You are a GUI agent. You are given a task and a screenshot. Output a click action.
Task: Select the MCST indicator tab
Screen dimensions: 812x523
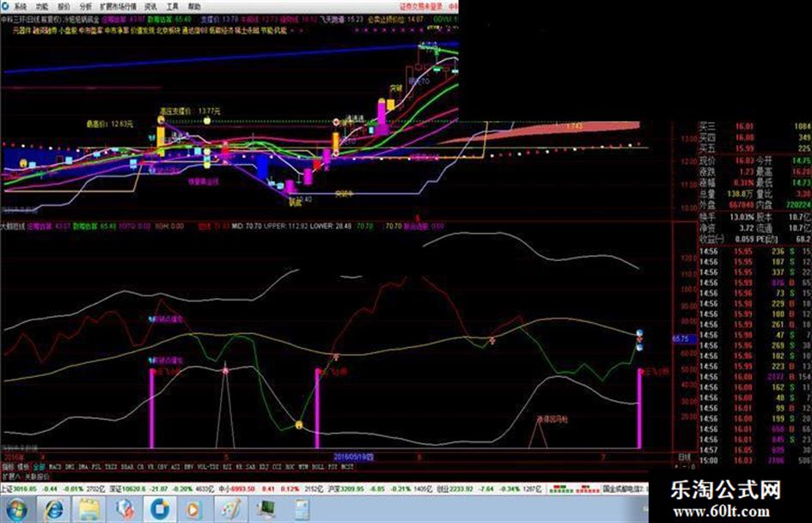coord(347,466)
